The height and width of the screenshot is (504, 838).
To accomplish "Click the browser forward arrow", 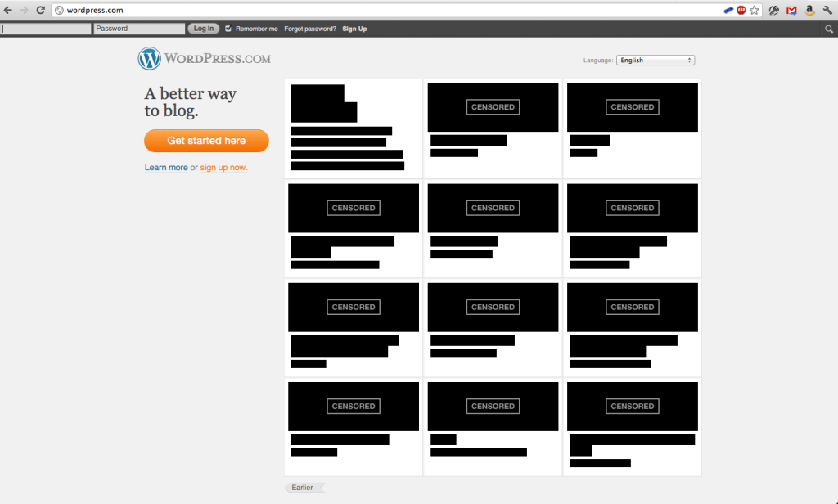I will coord(24,10).
